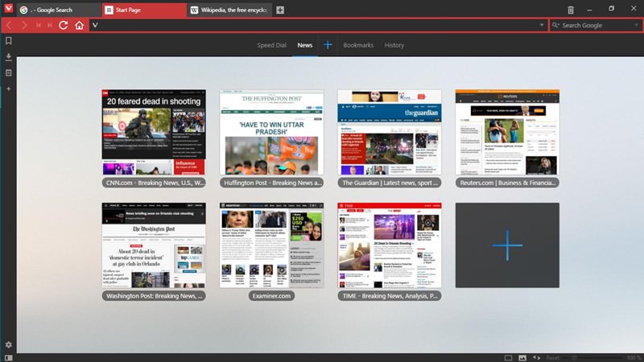Image resolution: width=644 pixels, height=362 pixels.
Task: Click the rewind navigation button
Action: click(38, 26)
